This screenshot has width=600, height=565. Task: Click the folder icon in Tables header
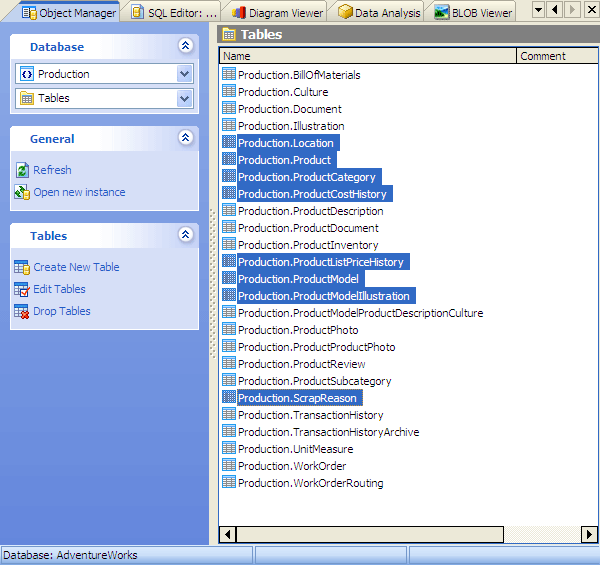(x=229, y=34)
